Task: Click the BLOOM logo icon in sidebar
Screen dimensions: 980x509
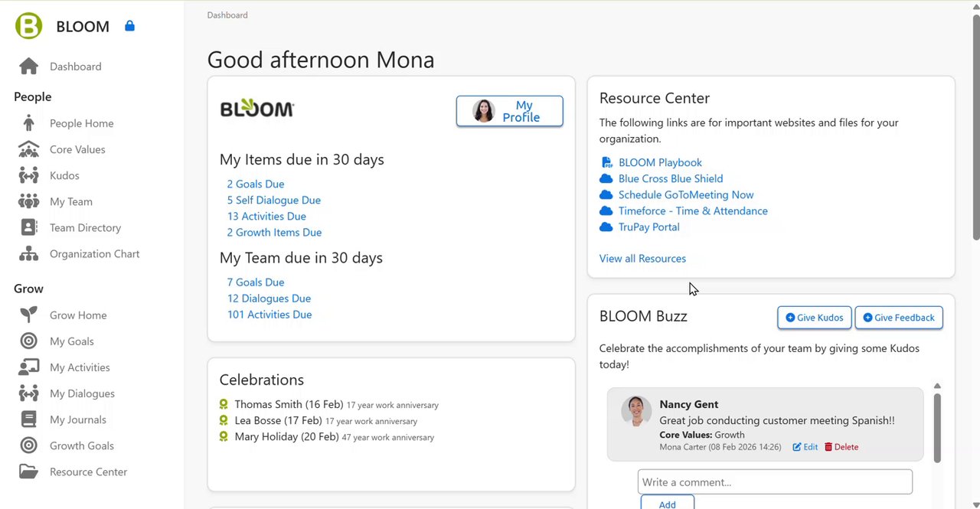Action: click(28, 26)
